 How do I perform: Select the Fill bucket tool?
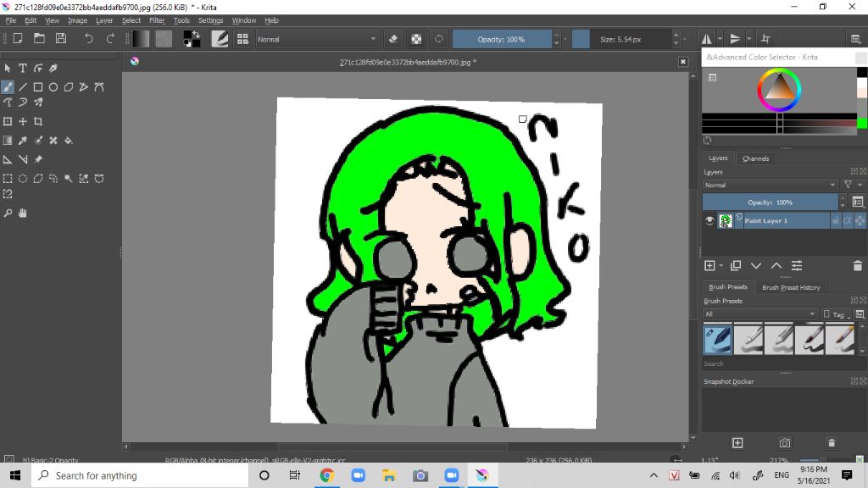pyautogui.click(x=68, y=141)
